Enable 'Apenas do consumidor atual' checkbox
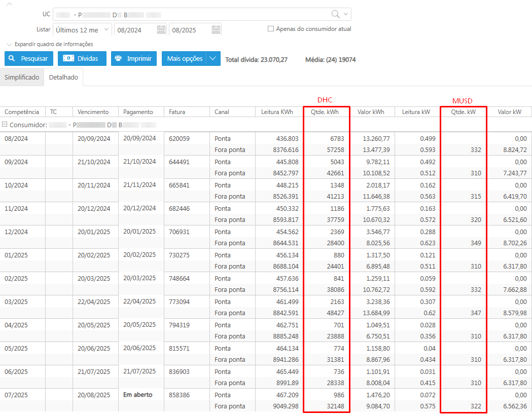The width and height of the screenshot is (532, 415). 271,29
